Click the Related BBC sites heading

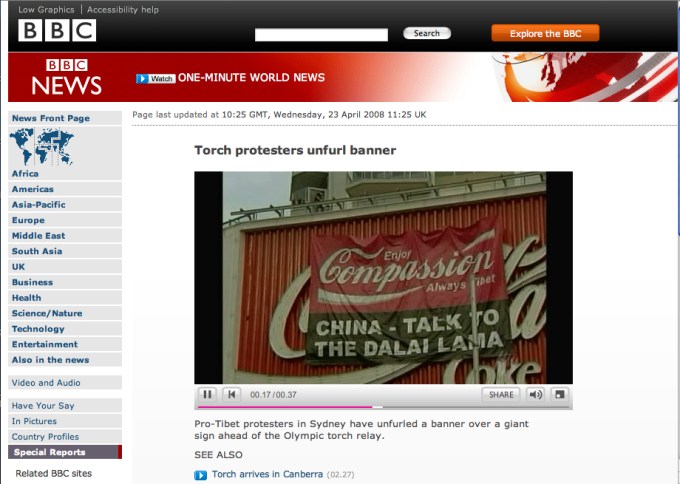coord(54,474)
